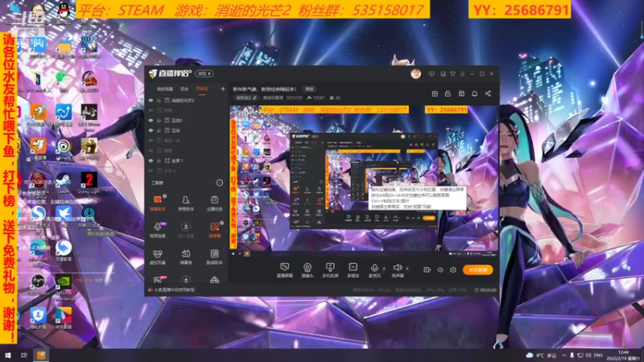Screen dimensions: 644x362
Task: Click the padlock icon above the preview
Action: pos(448,93)
